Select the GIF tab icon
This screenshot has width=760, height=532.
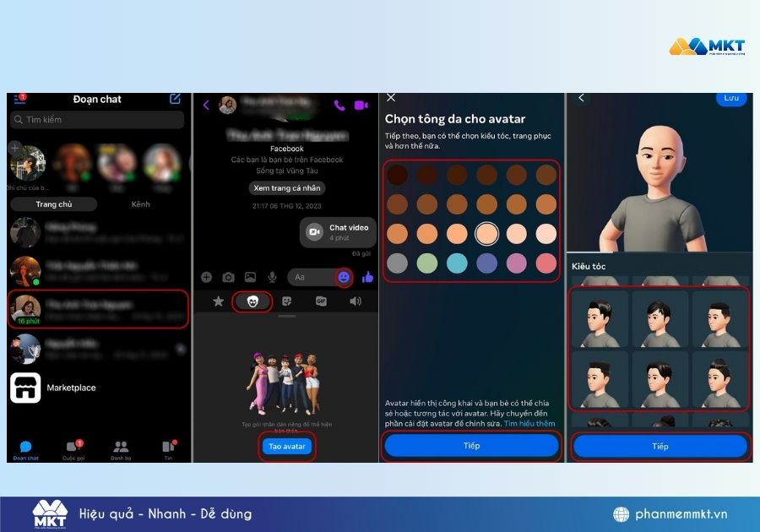tap(321, 301)
